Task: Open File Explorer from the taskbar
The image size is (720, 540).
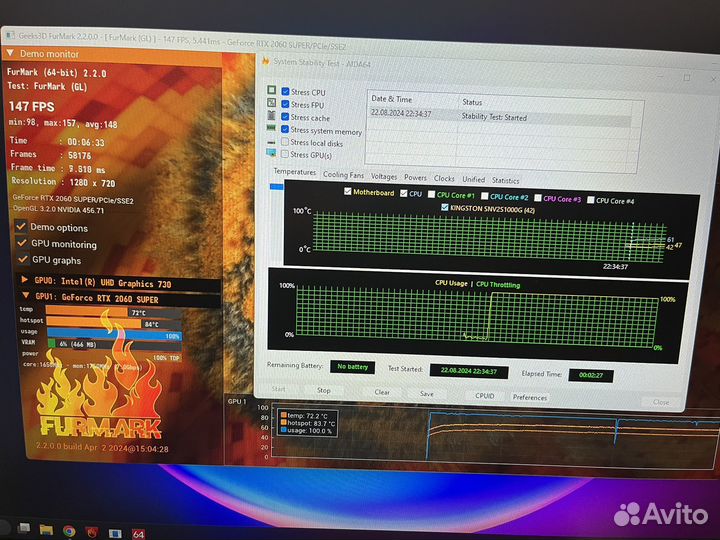Action: tap(46, 529)
